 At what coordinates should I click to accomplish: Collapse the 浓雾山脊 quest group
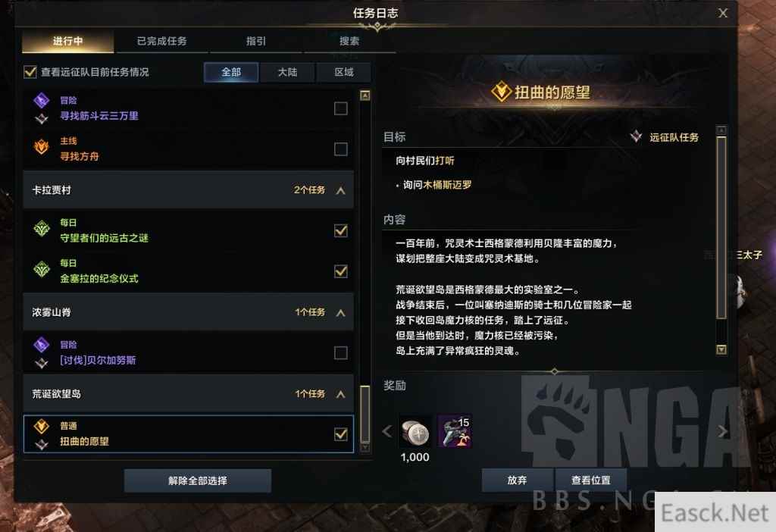340,312
